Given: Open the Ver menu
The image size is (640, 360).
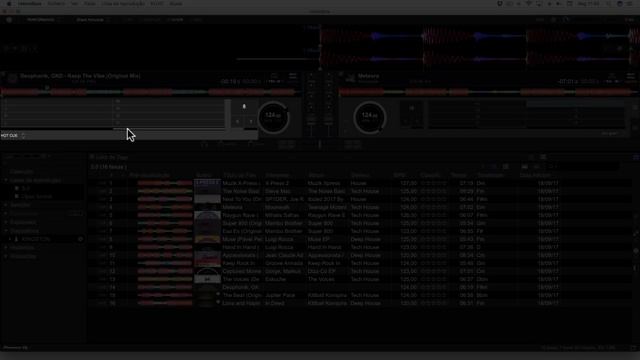Looking at the screenshot, I should click(x=75, y=4).
